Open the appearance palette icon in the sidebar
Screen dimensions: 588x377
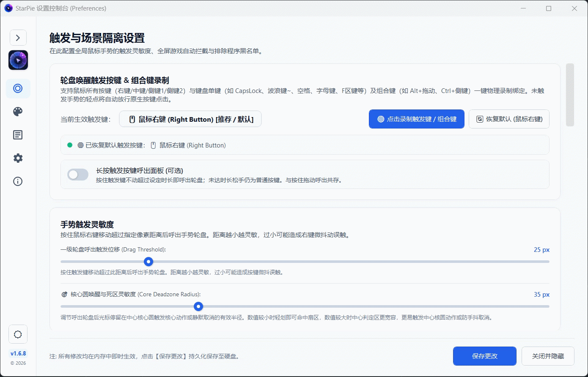coord(18,112)
